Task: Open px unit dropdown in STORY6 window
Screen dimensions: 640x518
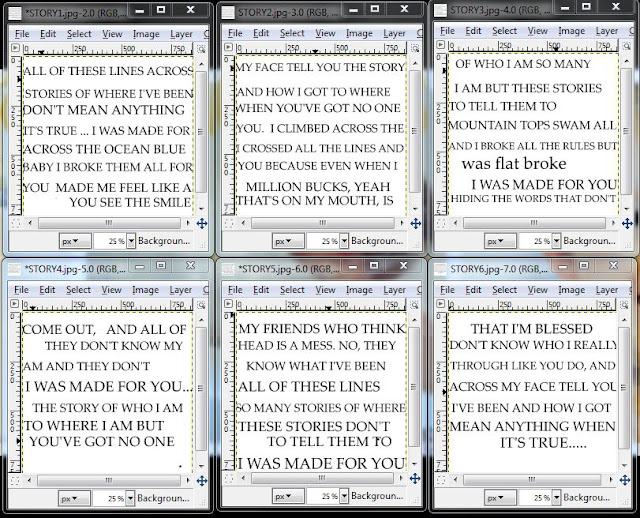Action: (x=500, y=498)
